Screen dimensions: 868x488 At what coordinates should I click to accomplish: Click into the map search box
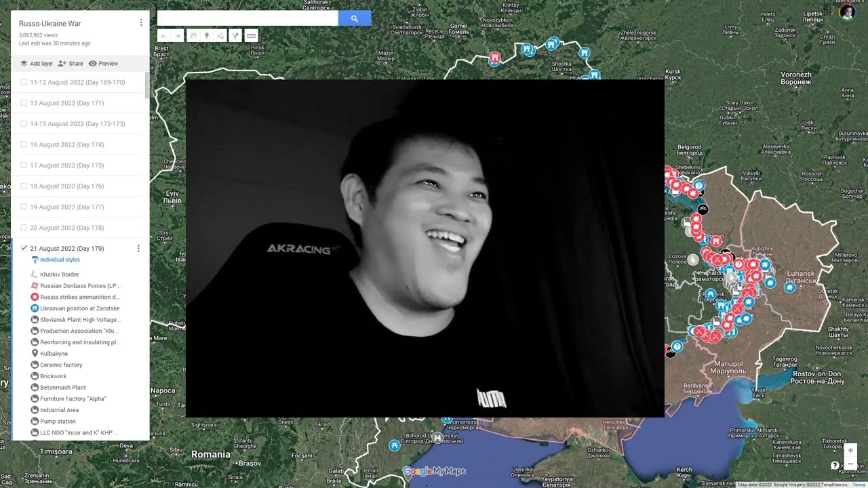point(248,18)
